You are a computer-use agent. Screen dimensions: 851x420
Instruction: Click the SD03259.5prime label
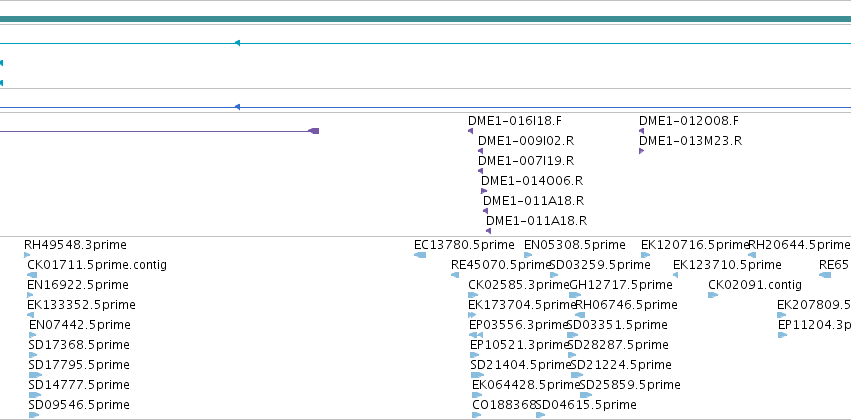point(600,265)
